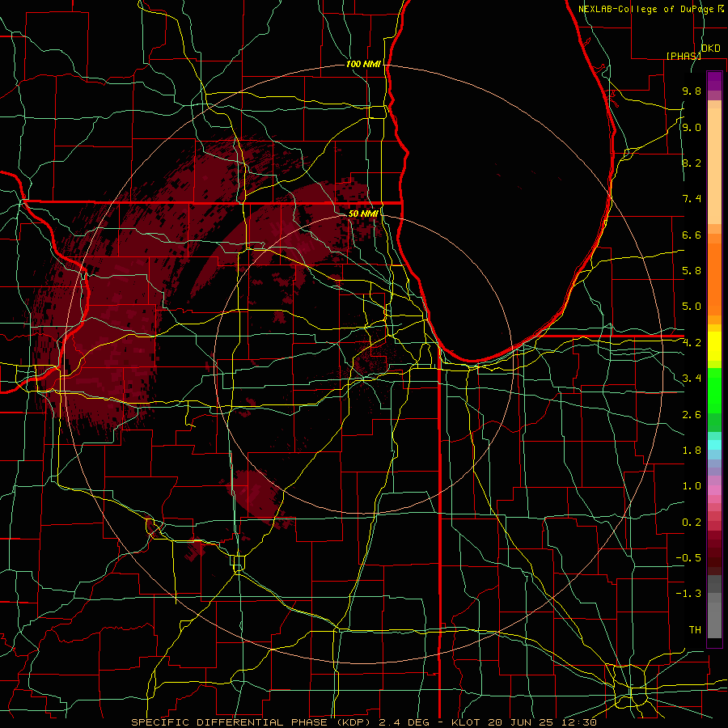Click the 50 NMI range ring label
728x728 pixels.
pos(363,214)
